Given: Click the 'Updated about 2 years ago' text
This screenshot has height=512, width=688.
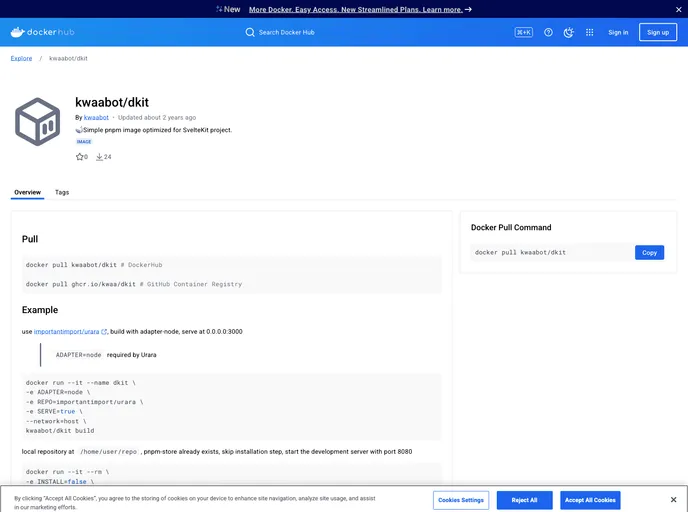Looking at the screenshot, I should 157,118.
